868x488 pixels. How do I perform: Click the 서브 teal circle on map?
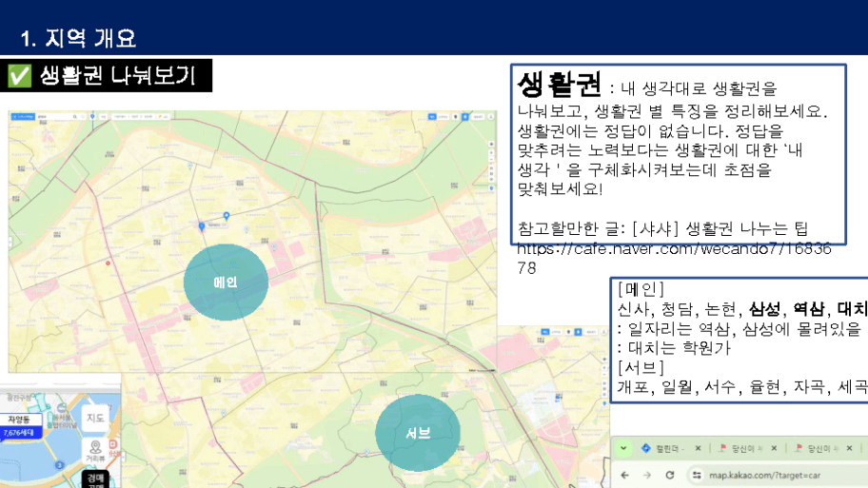pos(418,433)
